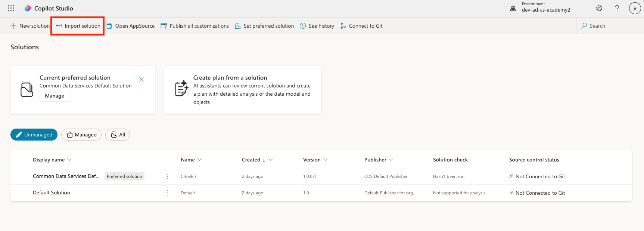Screen dimensions: 644x231
Task: Open the app launcher waffle icon
Action: (x=11, y=8)
